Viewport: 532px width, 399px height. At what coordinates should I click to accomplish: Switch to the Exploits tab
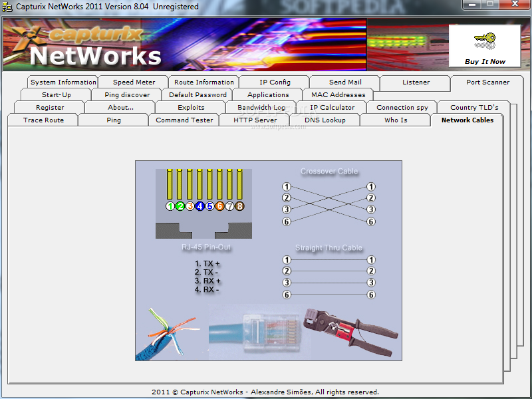click(x=191, y=107)
